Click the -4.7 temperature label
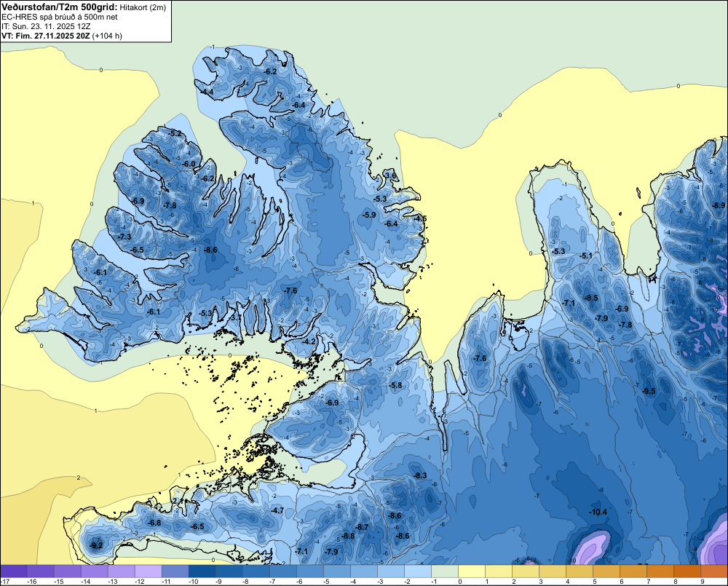The image size is (728, 586). [x=277, y=510]
